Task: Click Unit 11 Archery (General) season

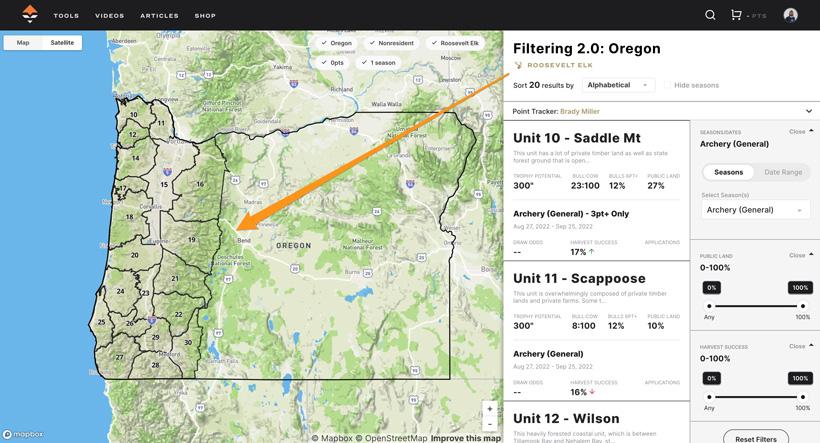Action: (548, 354)
